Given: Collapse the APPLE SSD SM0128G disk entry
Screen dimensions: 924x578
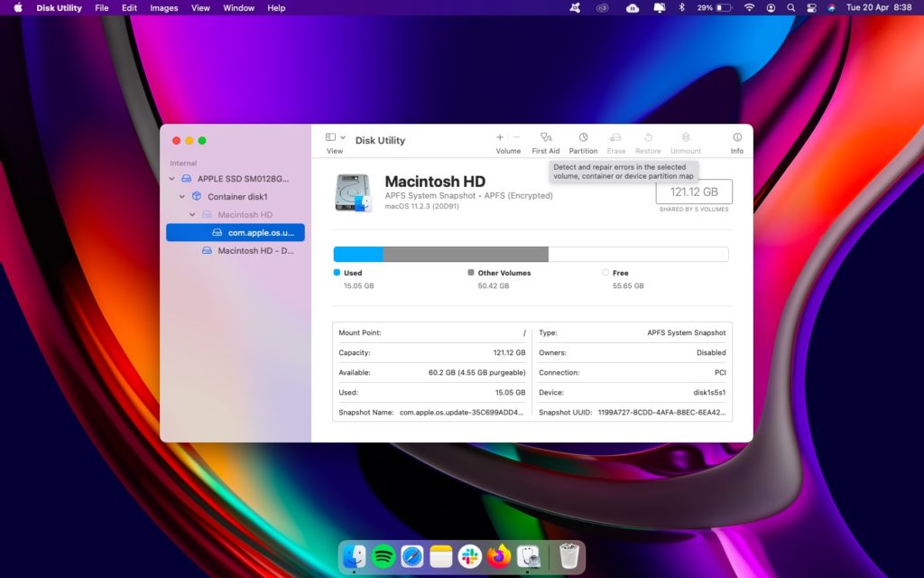Looking at the screenshot, I should [171, 178].
